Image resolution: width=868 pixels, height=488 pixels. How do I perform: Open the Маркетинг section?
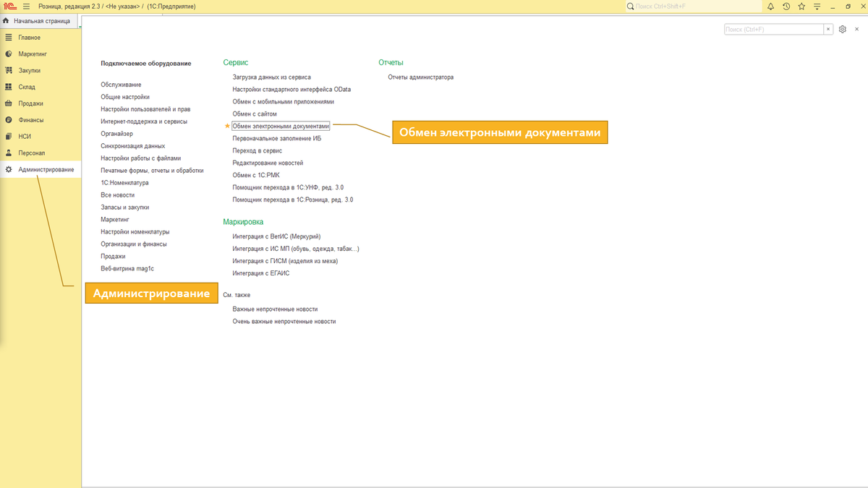point(41,54)
